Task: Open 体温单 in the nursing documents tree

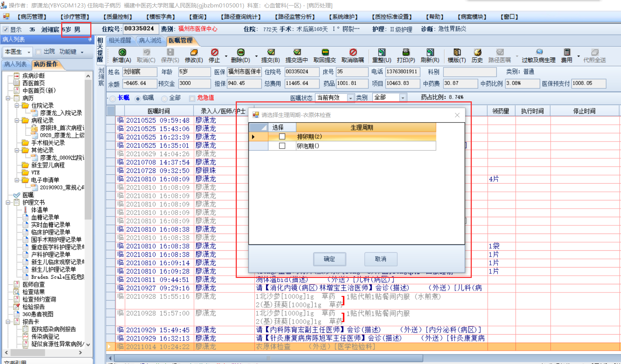Action: pos(40,210)
